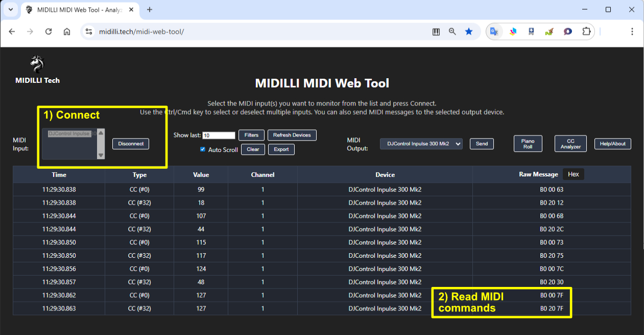The image size is (644, 335).
Task: Select the MIDILLI MIDI Web Tool tab
Action: click(80, 10)
